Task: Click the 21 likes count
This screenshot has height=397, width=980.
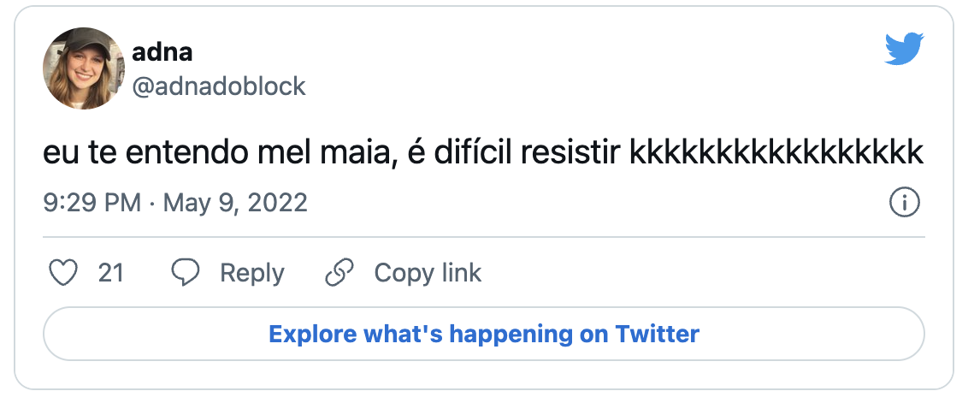Action: pyautogui.click(x=111, y=273)
